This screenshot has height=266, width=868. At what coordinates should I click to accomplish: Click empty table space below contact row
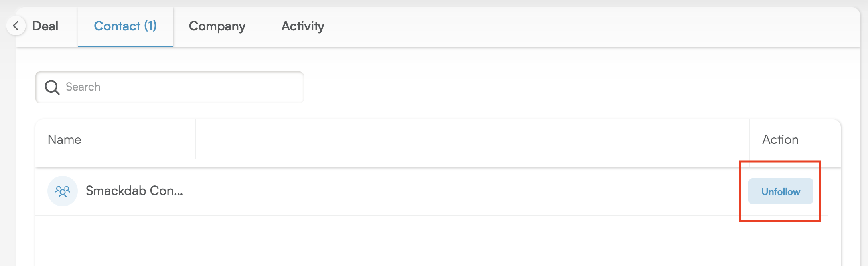438,240
